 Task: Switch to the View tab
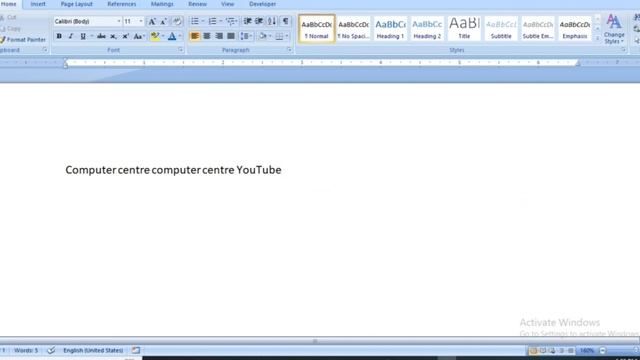tap(227, 4)
